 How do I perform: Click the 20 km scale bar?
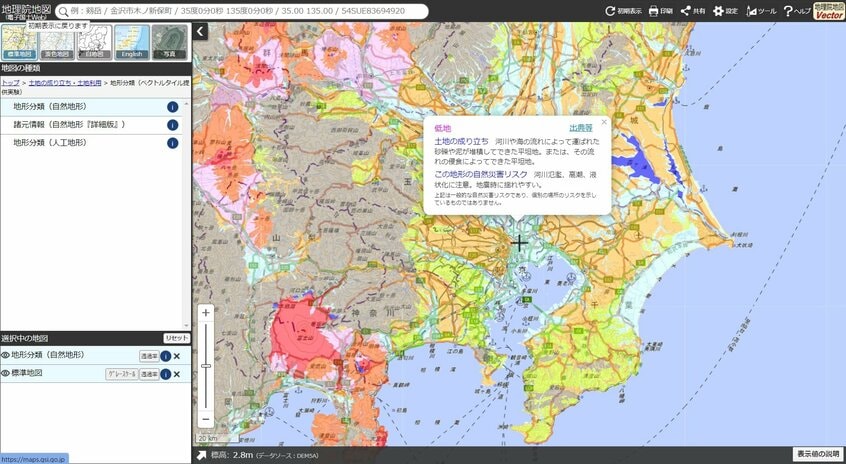coord(216,439)
